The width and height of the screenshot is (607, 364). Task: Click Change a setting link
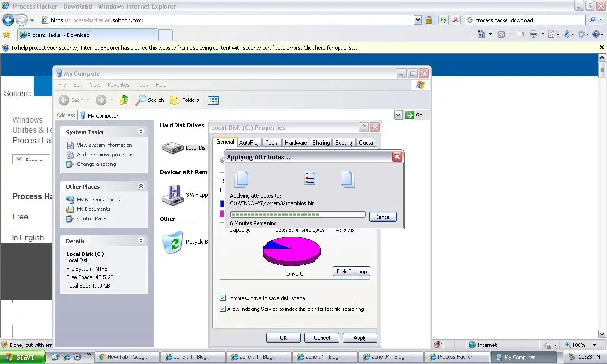[x=96, y=164]
